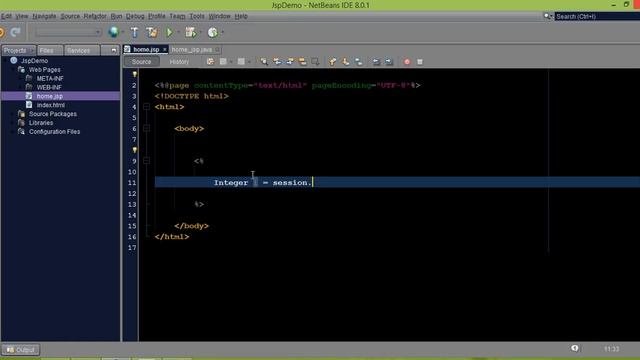Image resolution: width=640 pixels, height=360 pixels.
Task: Select the Source Packages node
Action: click(53, 114)
